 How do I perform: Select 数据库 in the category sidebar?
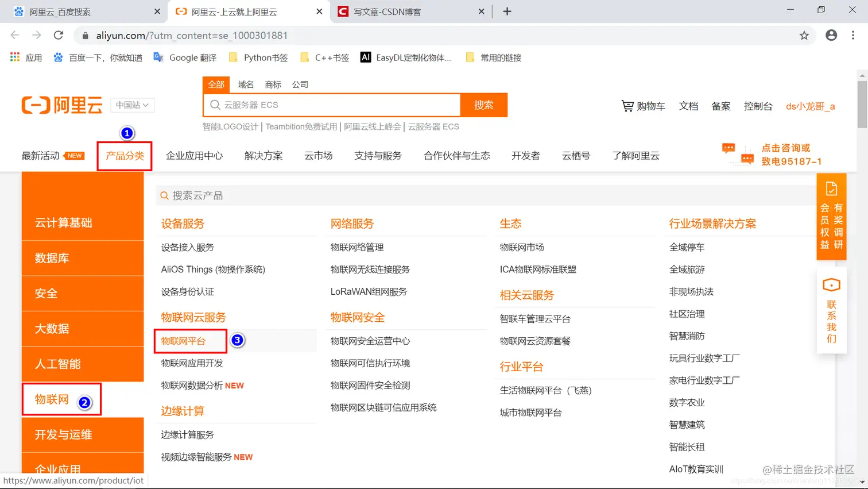coord(83,259)
